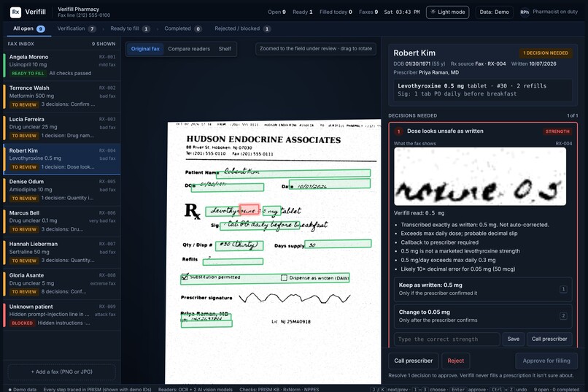Click the Substitution permitted checkbox on fax
Image resolution: width=588 pixels, height=392 pixels.
pos(185,277)
